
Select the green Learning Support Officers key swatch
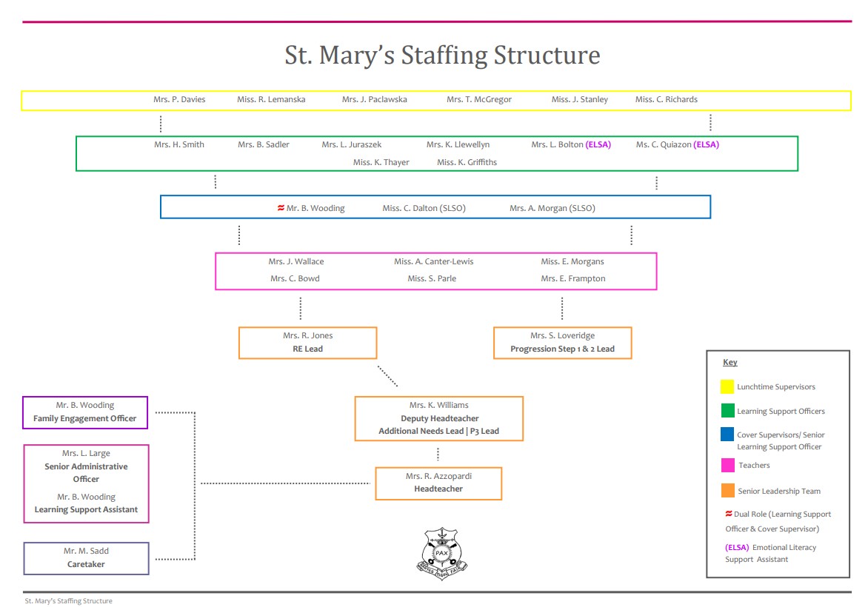(727, 411)
